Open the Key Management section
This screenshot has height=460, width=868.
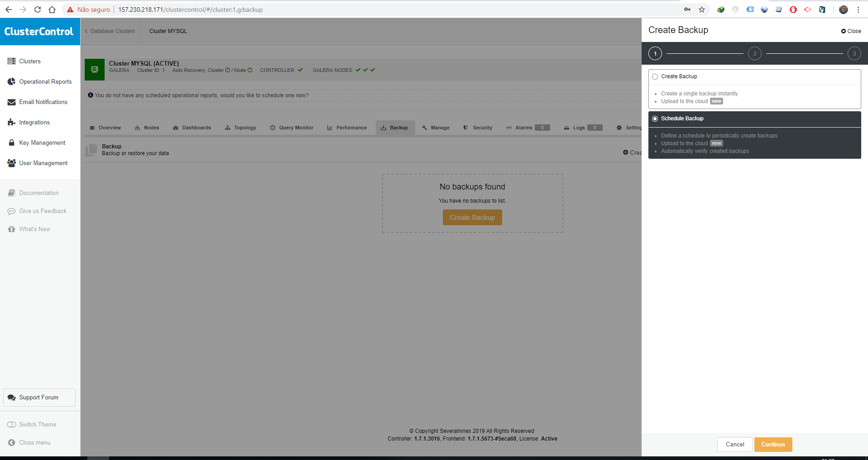click(x=42, y=142)
